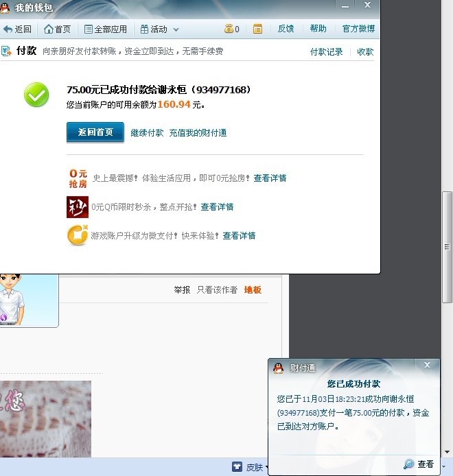Expand the 活动 dropdown arrow
Screen dimensions: 453x476
tap(176, 29)
